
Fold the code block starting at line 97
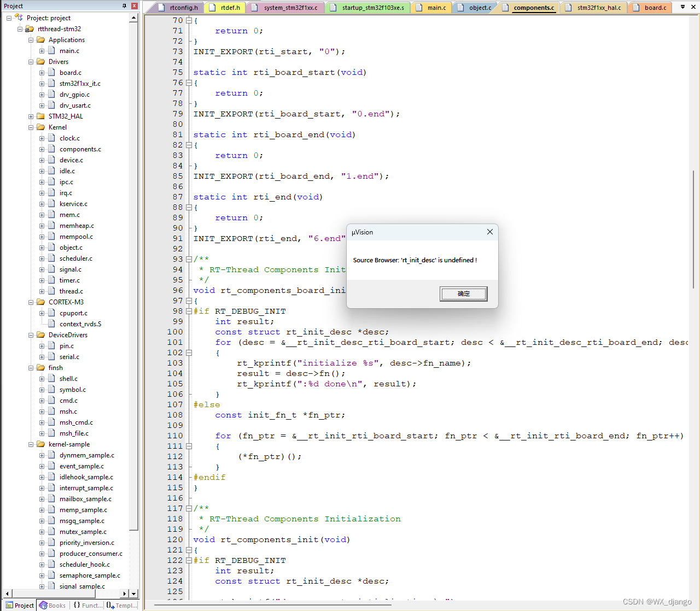189,301
